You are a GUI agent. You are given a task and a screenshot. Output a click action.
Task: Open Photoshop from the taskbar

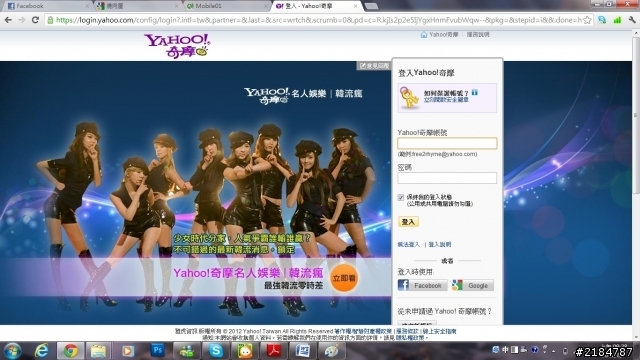tap(157, 351)
